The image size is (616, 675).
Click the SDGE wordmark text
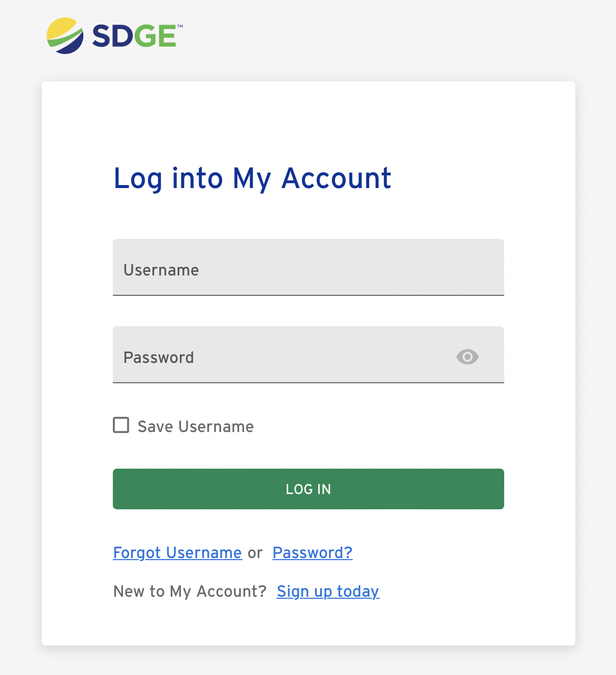(134, 36)
